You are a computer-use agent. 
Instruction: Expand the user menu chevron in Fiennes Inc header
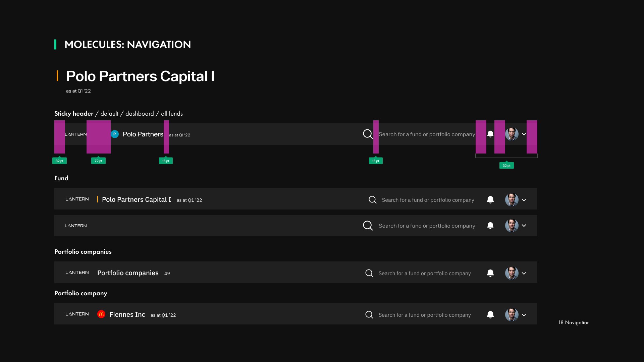click(x=524, y=315)
